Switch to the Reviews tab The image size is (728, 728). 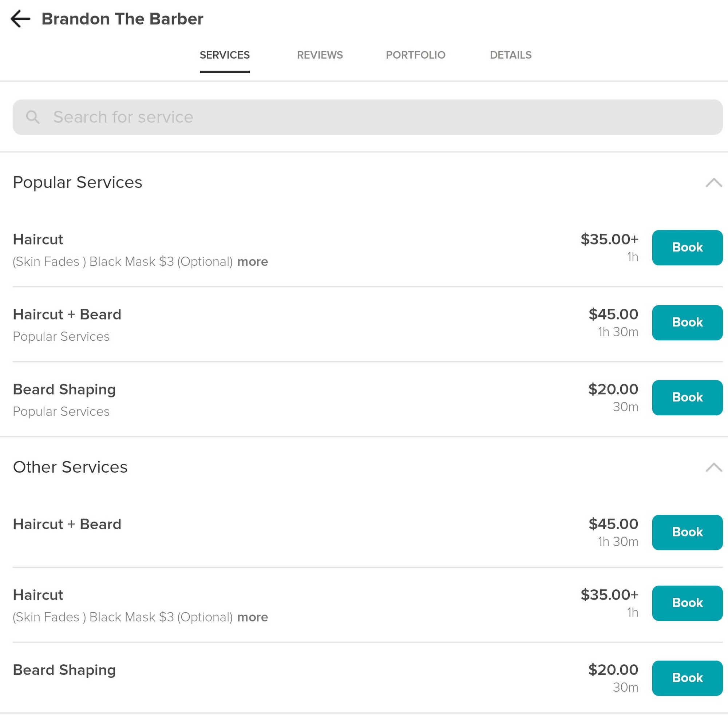pyautogui.click(x=320, y=55)
